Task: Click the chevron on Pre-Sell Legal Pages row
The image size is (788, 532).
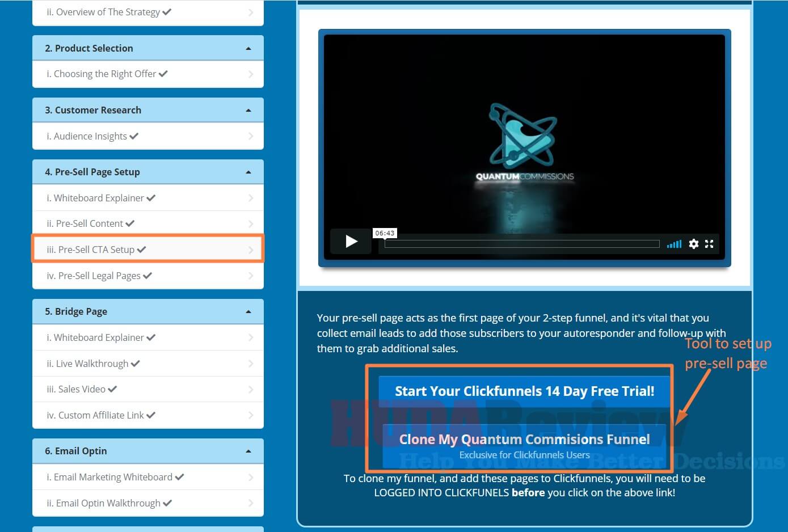Action: (x=251, y=276)
